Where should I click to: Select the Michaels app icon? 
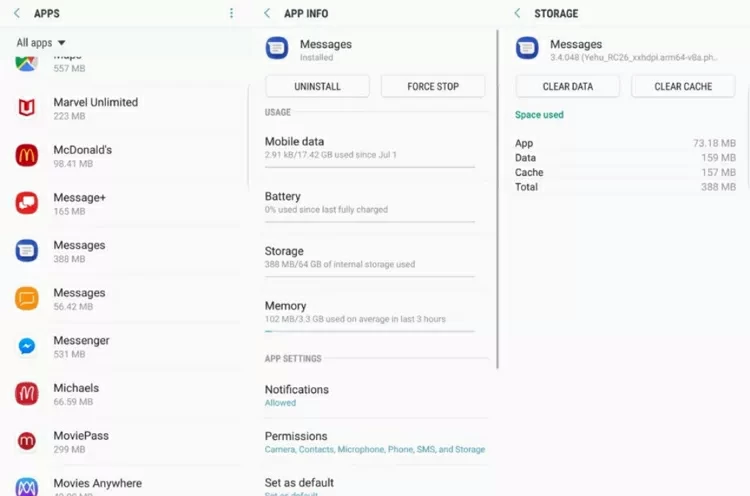point(27,393)
